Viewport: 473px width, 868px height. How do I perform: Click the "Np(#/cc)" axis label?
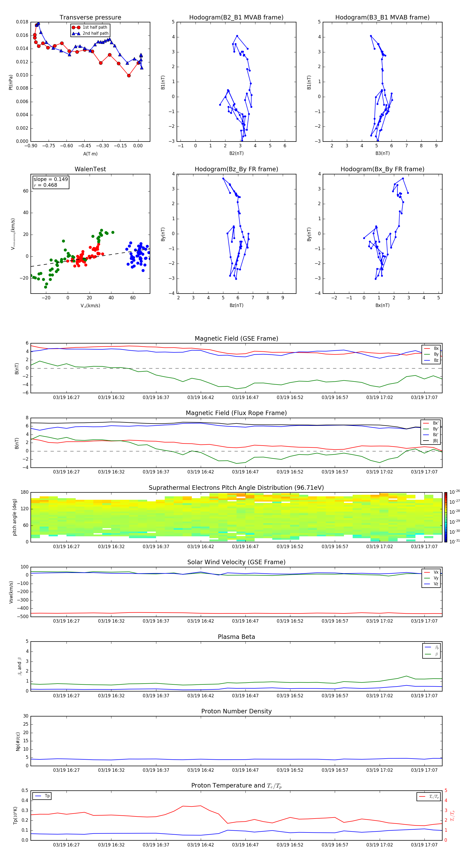coord(18,741)
